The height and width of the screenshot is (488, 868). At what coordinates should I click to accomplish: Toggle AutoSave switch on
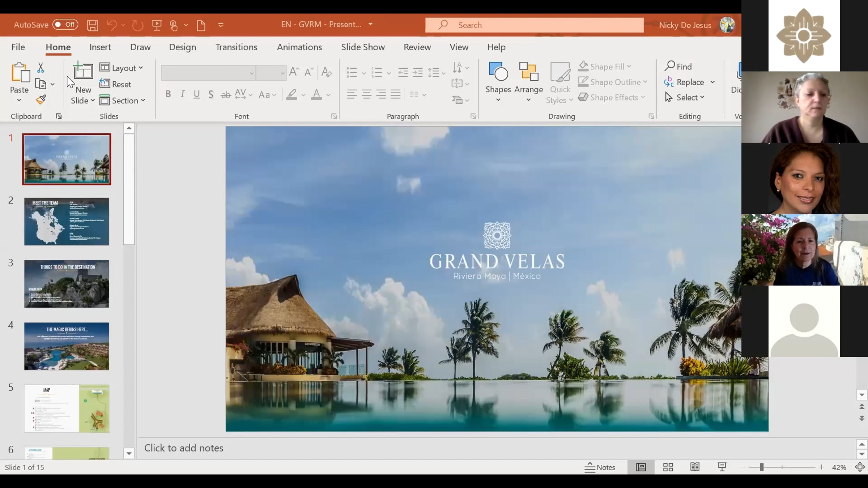point(65,25)
